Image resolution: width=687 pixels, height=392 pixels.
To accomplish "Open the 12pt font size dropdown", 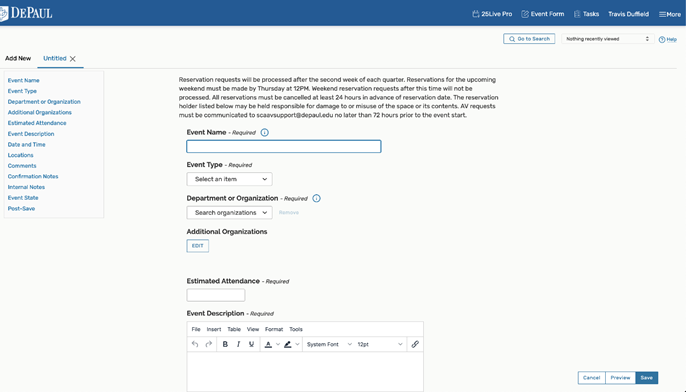I will point(380,344).
